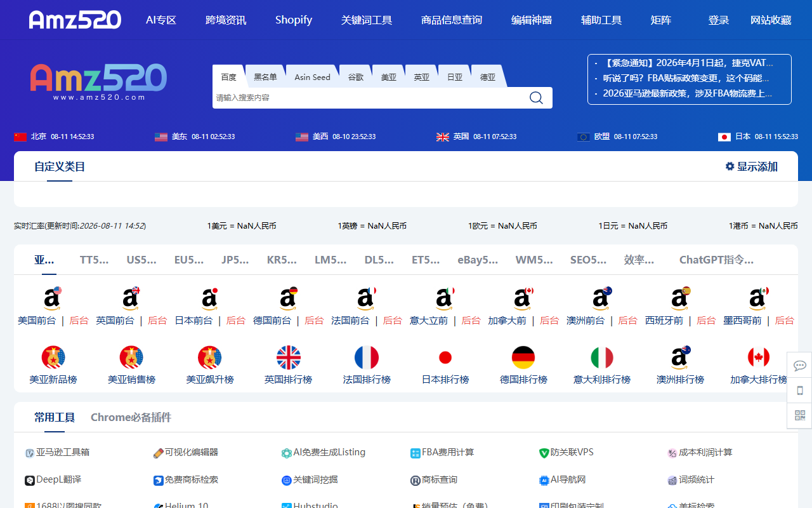Switch to the Chrome必备插件 tab
The height and width of the screenshot is (508, 812).
pyautogui.click(x=131, y=417)
